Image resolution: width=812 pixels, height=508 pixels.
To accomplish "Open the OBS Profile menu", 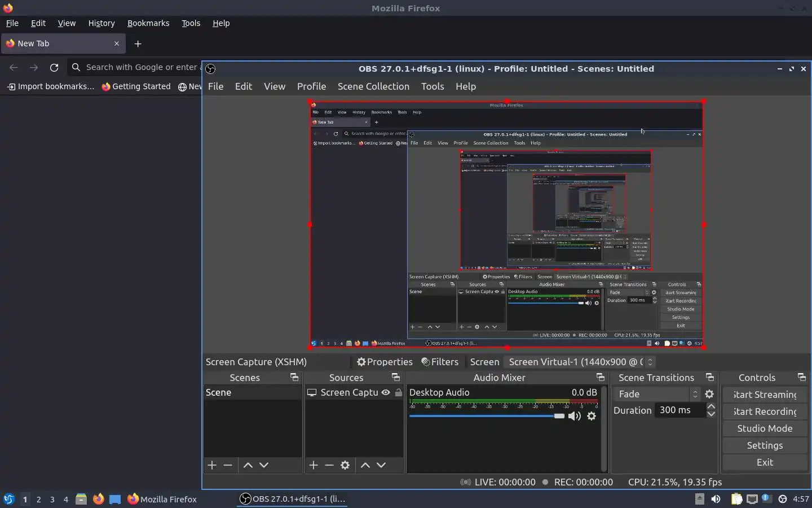I will click(311, 86).
